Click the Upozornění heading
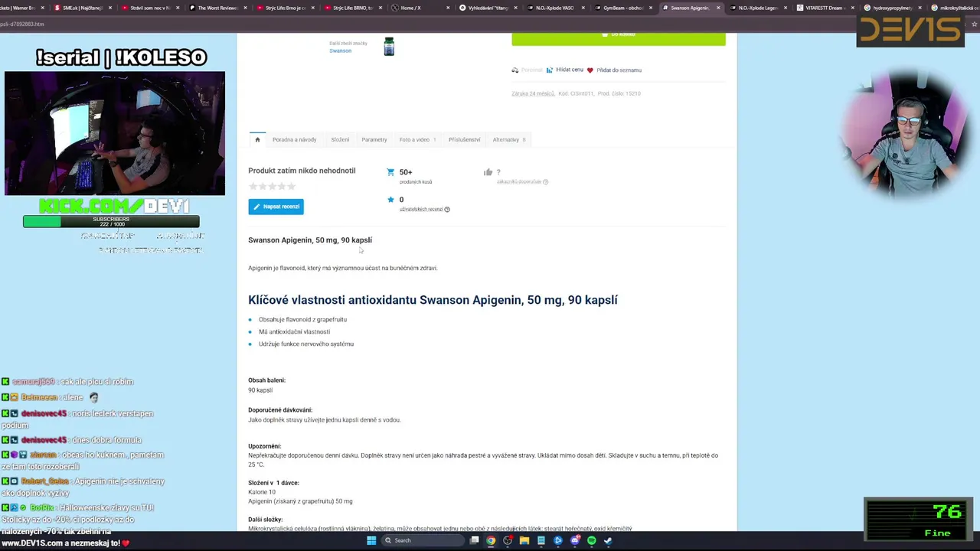The width and height of the screenshot is (980, 551). click(264, 446)
